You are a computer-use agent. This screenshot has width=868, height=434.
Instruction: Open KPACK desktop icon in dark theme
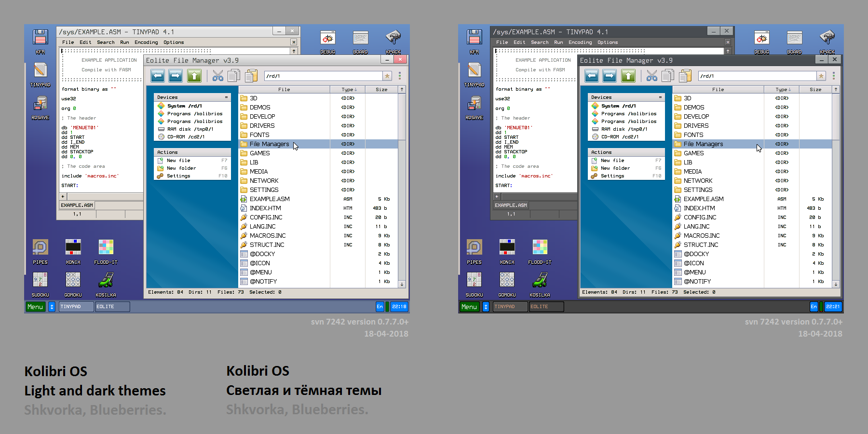pyautogui.click(x=827, y=42)
